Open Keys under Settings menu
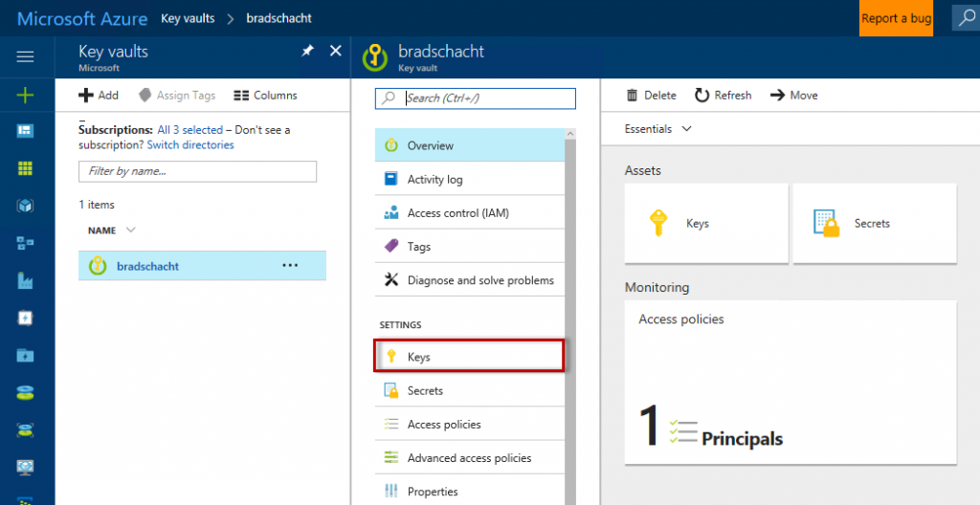Screen dimensions: 980x505 [469, 357]
